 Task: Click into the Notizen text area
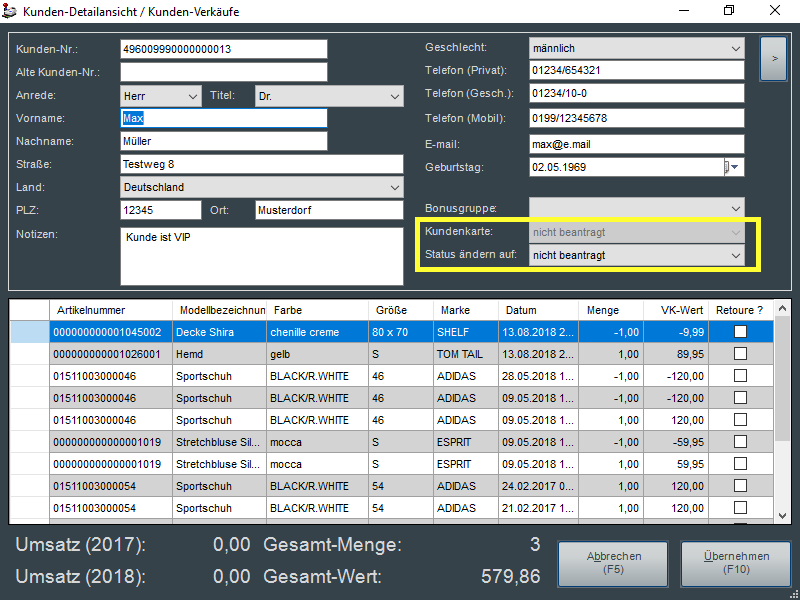(x=260, y=255)
